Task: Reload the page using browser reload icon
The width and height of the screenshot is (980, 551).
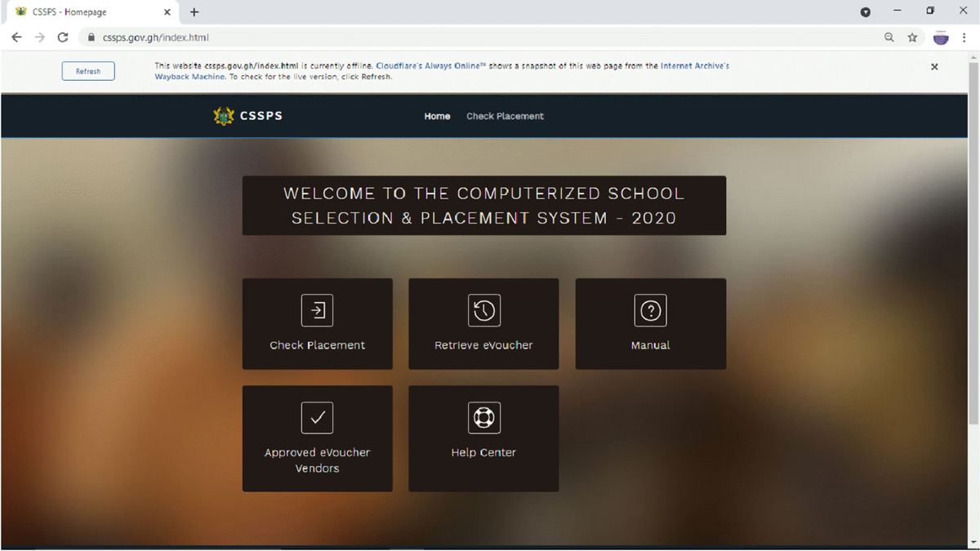Action: click(x=63, y=38)
